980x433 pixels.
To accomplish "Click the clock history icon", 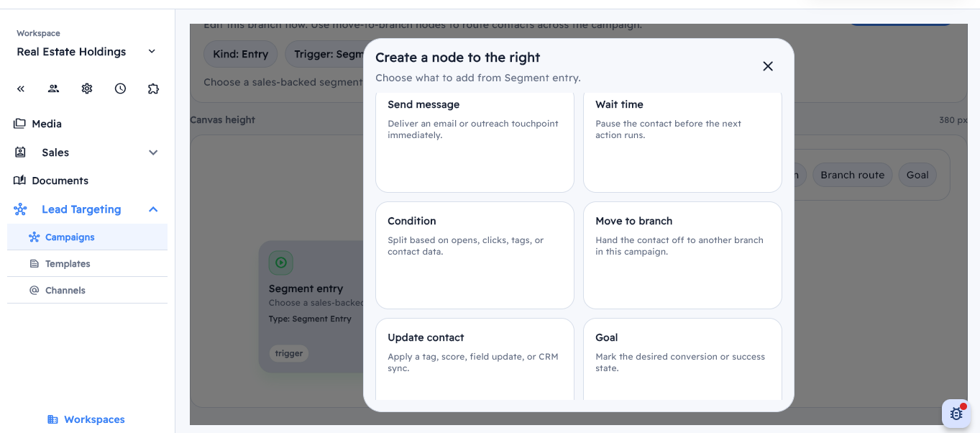I will pyautogui.click(x=120, y=88).
